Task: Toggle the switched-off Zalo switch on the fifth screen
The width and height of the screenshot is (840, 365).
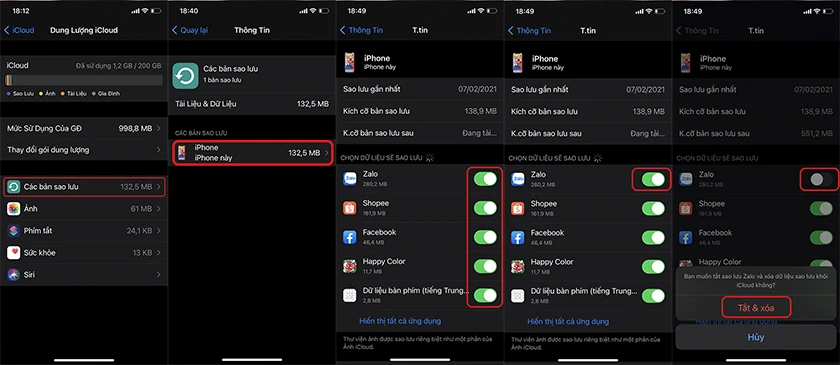Action: pos(821,180)
